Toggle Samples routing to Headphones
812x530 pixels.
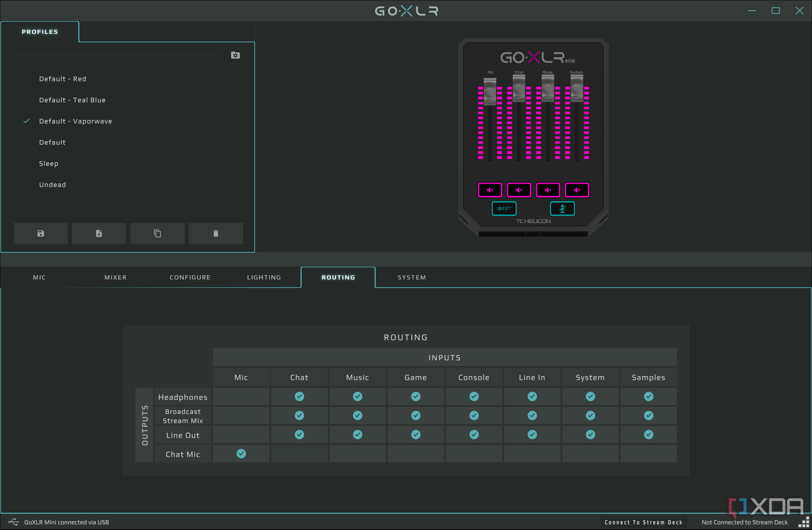click(x=649, y=397)
